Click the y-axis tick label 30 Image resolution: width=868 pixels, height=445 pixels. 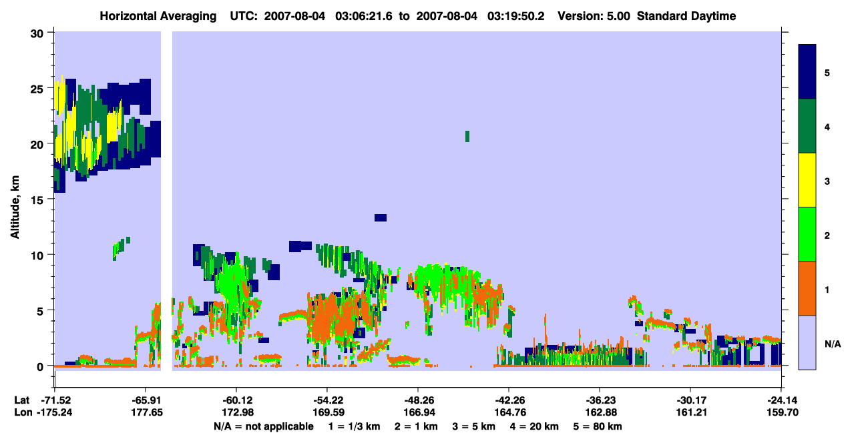coord(38,33)
